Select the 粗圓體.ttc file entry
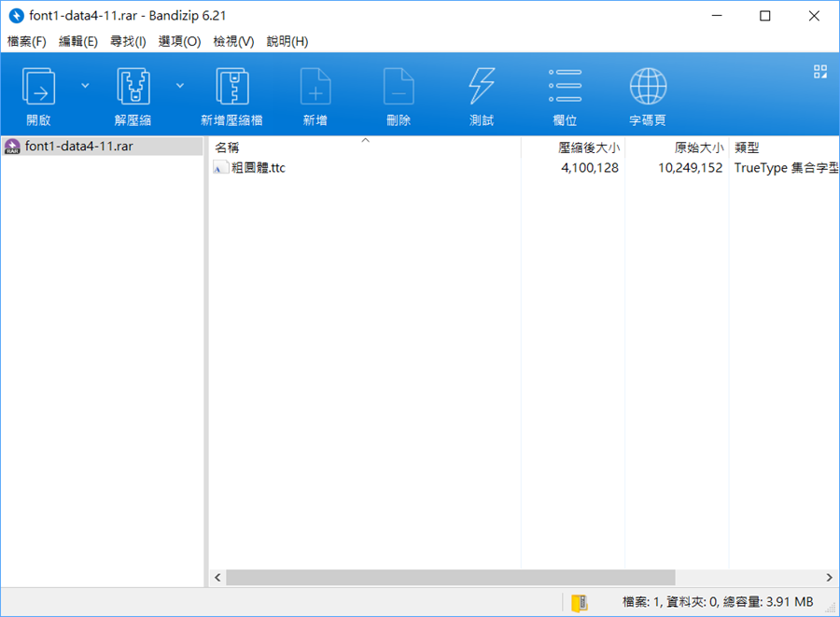The width and height of the screenshot is (840, 617). coord(258,168)
